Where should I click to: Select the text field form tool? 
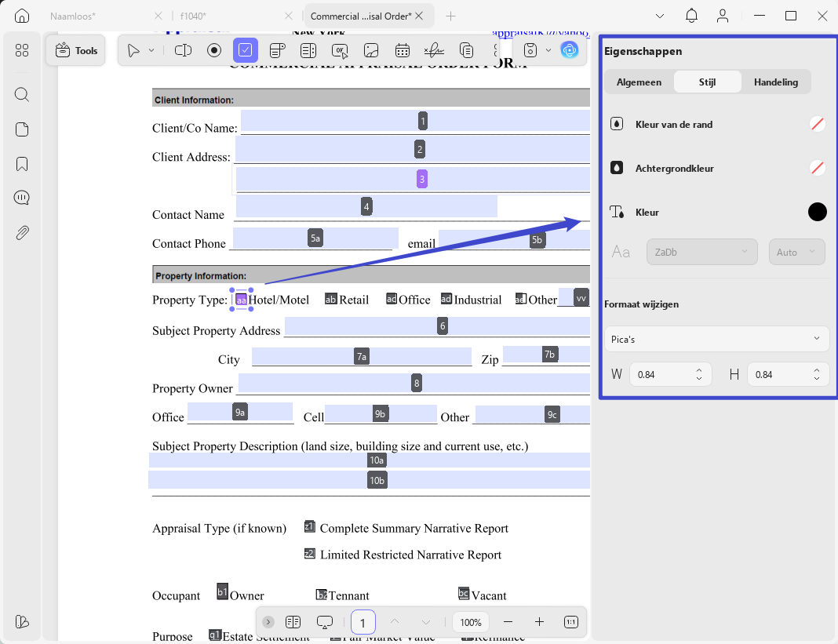click(x=184, y=51)
